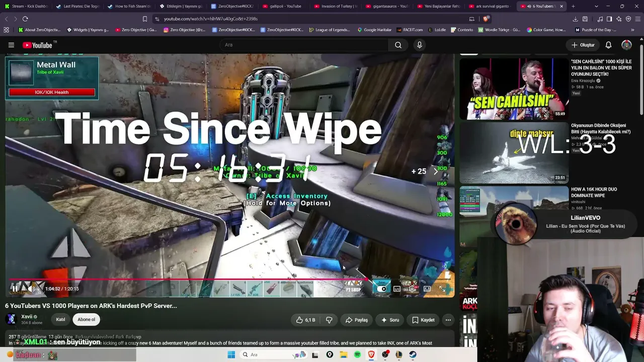The image size is (644, 362).
Task: Click the Katıl join button
Action: (60, 319)
